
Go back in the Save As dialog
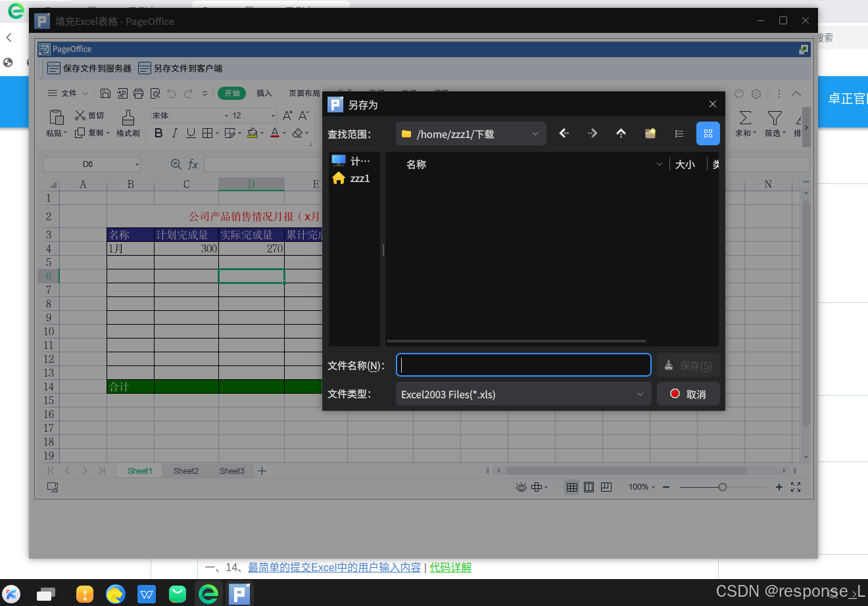tap(564, 133)
